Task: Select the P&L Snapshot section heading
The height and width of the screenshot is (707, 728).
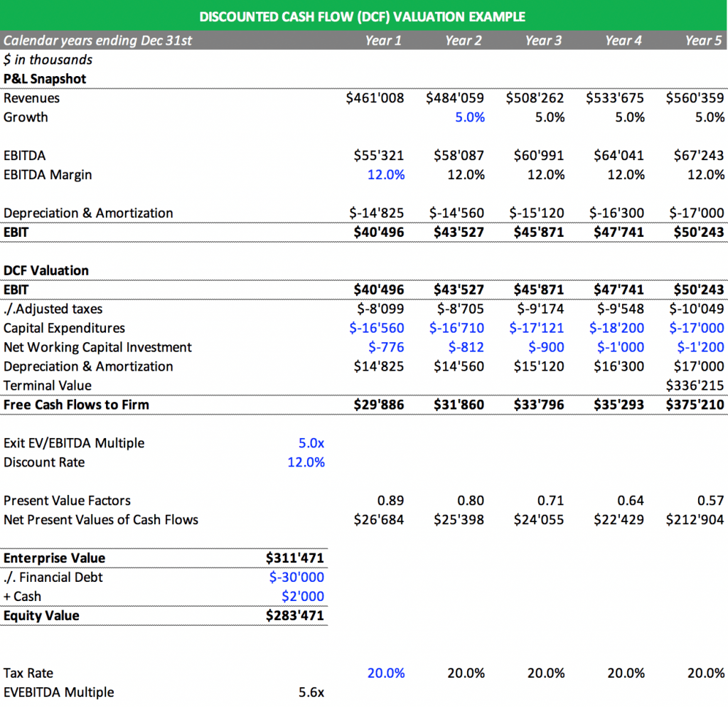Action: point(45,78)
